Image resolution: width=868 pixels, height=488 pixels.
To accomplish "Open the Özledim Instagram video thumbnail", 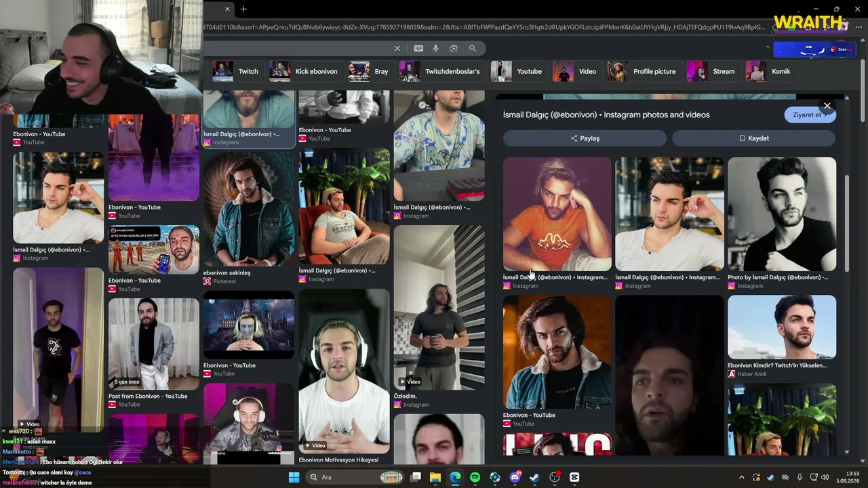I will tap(439, 307).
